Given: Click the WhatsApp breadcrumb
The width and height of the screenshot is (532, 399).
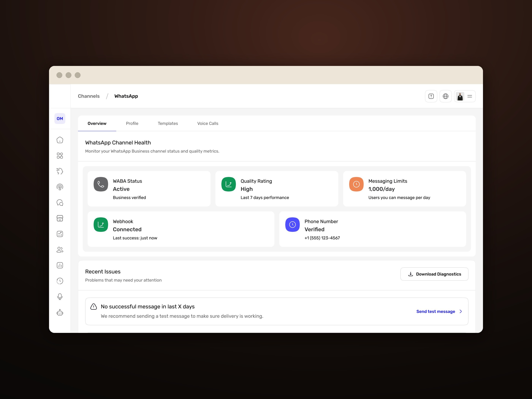Looking at the screenshot, I should click(x=126, y=96).
